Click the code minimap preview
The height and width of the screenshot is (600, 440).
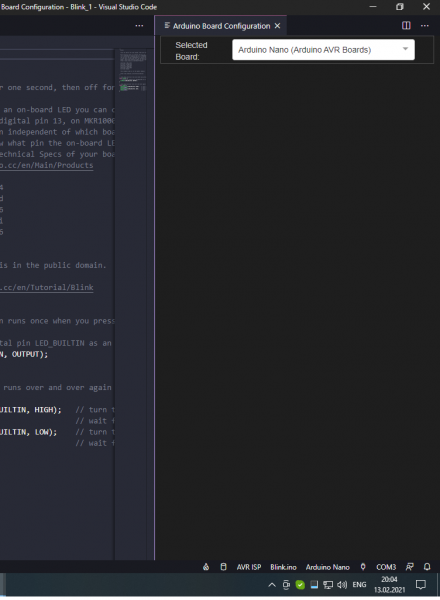(133, 72)
